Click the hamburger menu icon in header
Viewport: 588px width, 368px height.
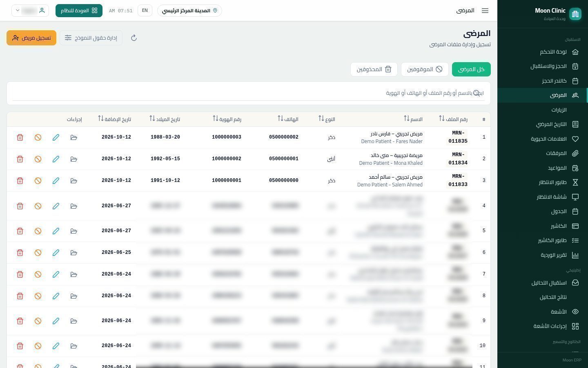[485, 11]
